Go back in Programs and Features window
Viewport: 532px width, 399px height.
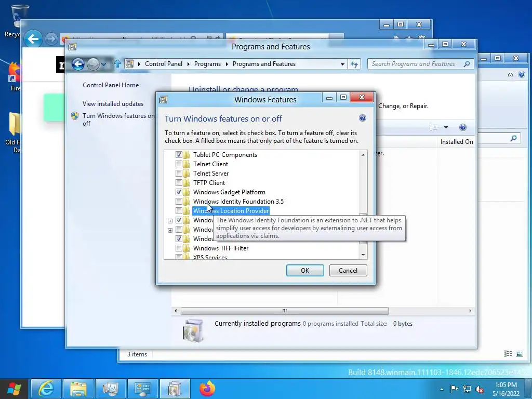coord(78,64)
